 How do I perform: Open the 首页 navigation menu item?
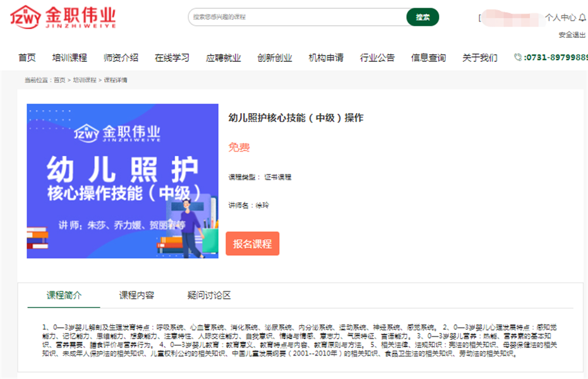point(27,57)
